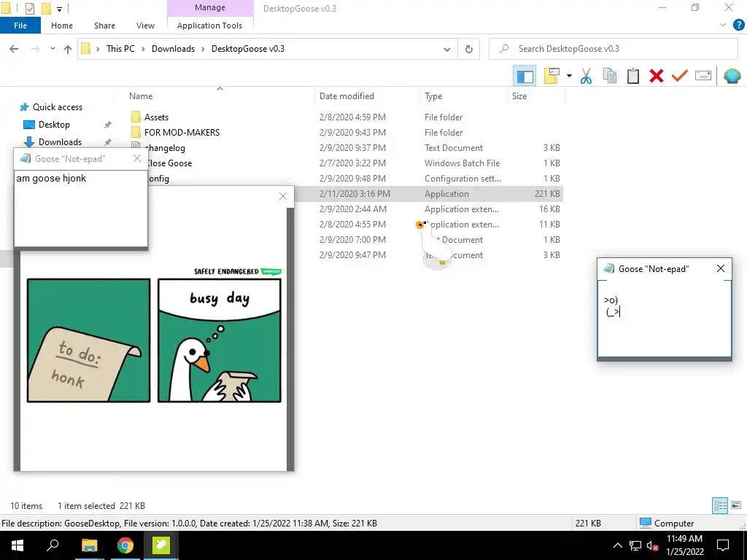Select the selected Application row, 221 KB
This screenshot has width=747, height=560.
pos(429,194)
